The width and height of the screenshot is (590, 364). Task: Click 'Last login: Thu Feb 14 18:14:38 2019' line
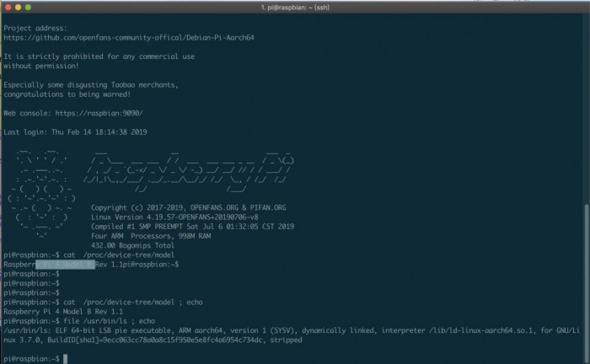[75, 132]
